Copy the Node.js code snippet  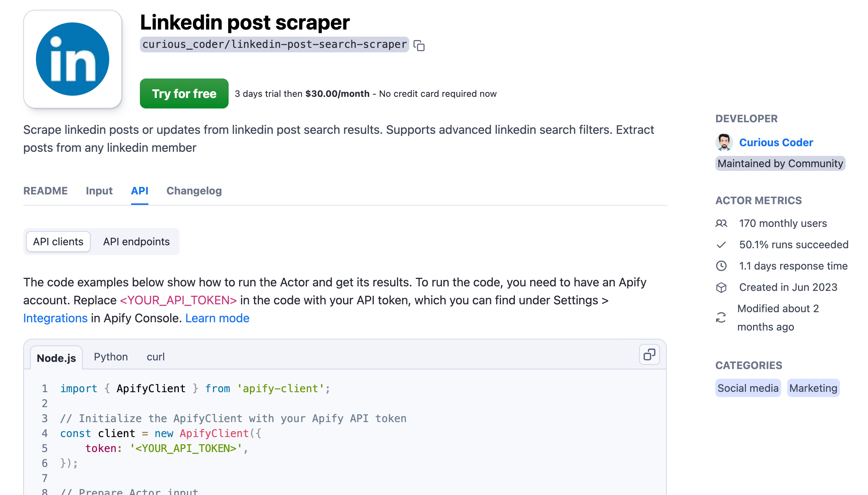click(649, 354)
